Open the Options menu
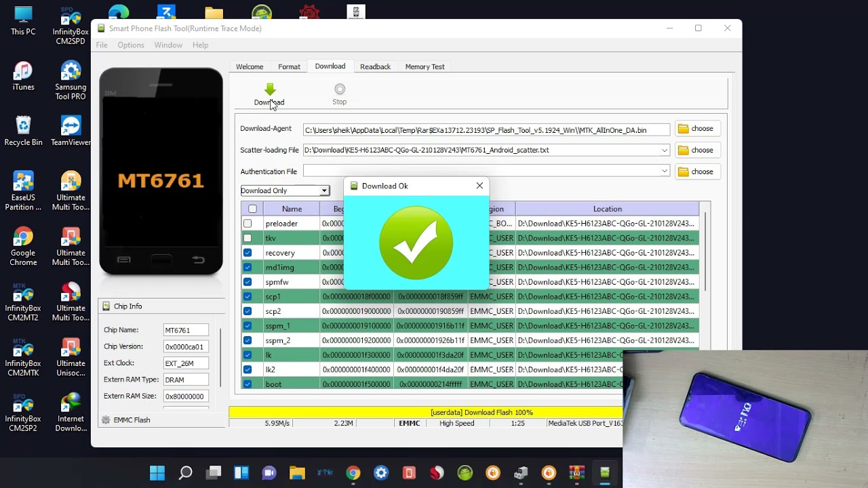Screen dimensions: 868x488 131,45
